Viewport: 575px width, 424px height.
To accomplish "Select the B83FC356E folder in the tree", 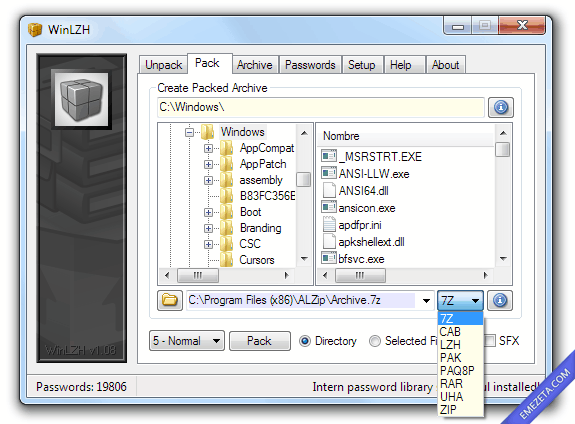I will point(267,196).
